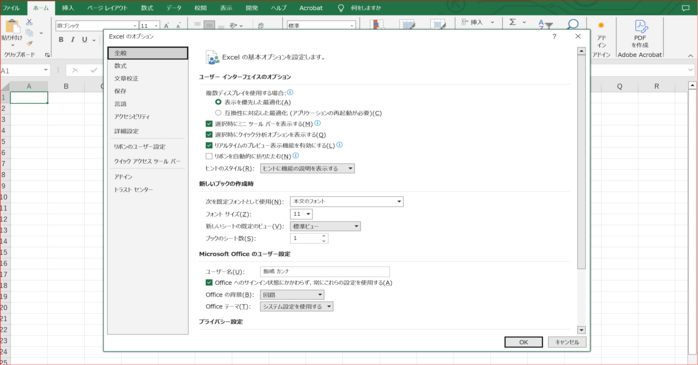Open the ScreenTip style (R) dropdown
Image resolution: width=698 pixels, height=365 pixels.
[308, 168]
